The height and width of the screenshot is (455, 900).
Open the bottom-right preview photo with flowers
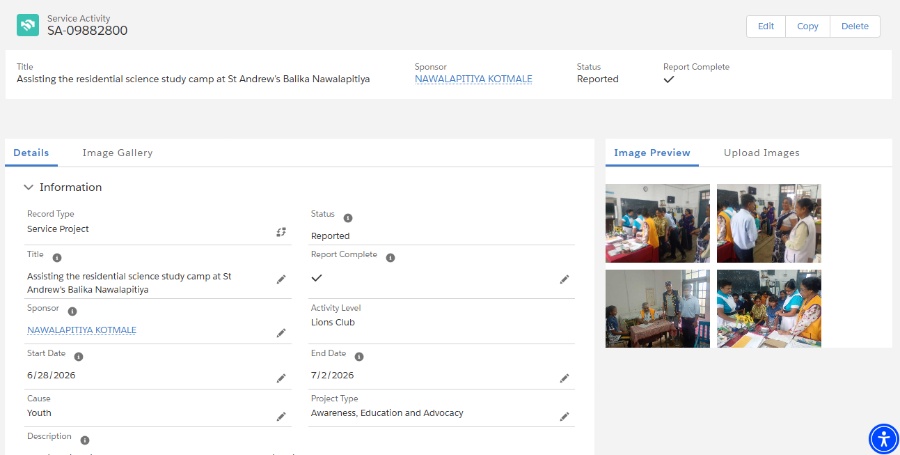coord(769,309)
